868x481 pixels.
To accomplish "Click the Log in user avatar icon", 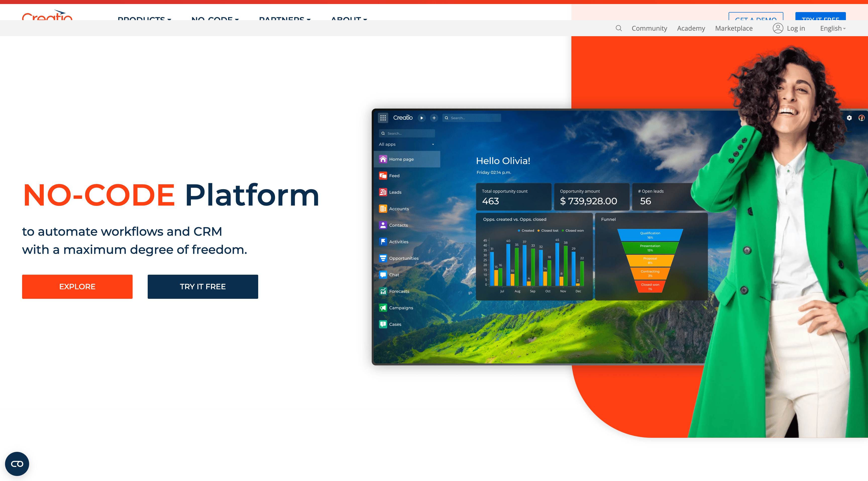I will click(778, 28).
